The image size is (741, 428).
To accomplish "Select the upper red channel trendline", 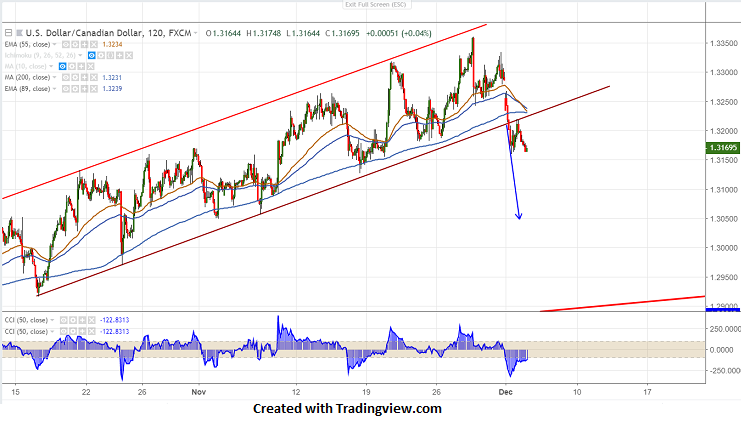I will point(244,111).
